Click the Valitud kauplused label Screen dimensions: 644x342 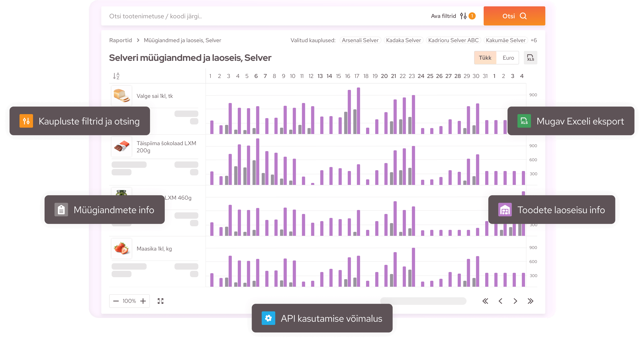(x=313, y=40)
